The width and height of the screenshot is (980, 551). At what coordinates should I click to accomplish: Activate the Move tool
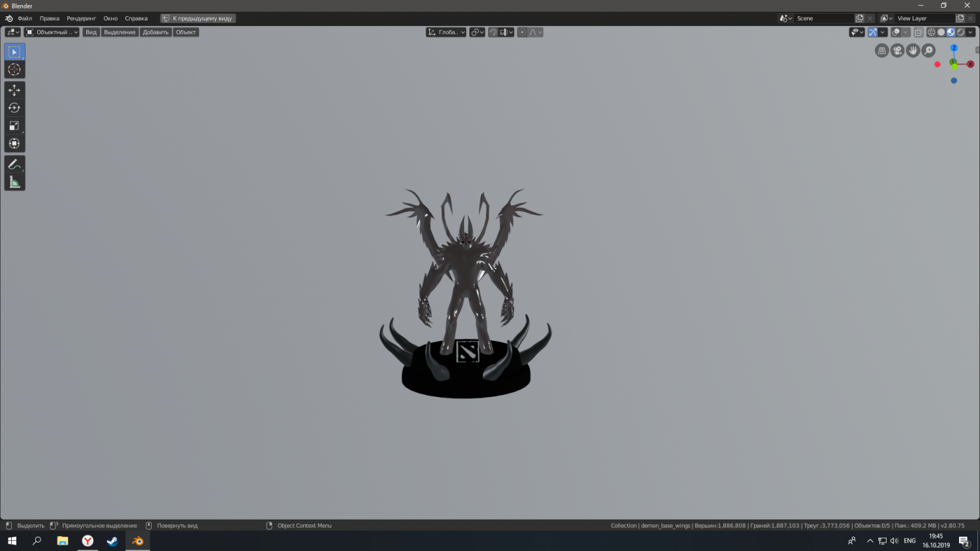pos(14,90)
